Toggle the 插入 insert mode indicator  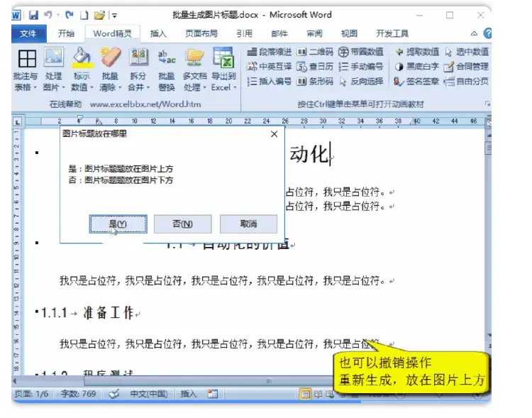188,394
